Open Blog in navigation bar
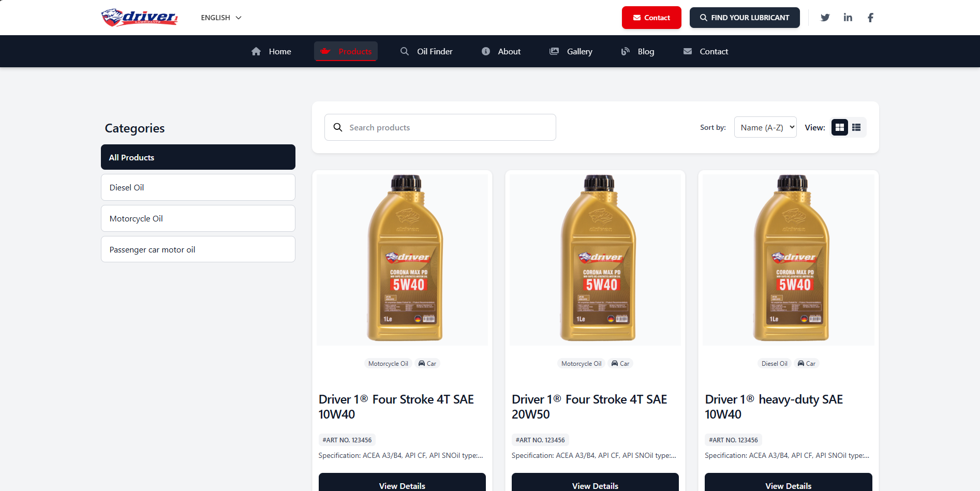This screenshot has width=980, height=491. [x=637, y=51]
